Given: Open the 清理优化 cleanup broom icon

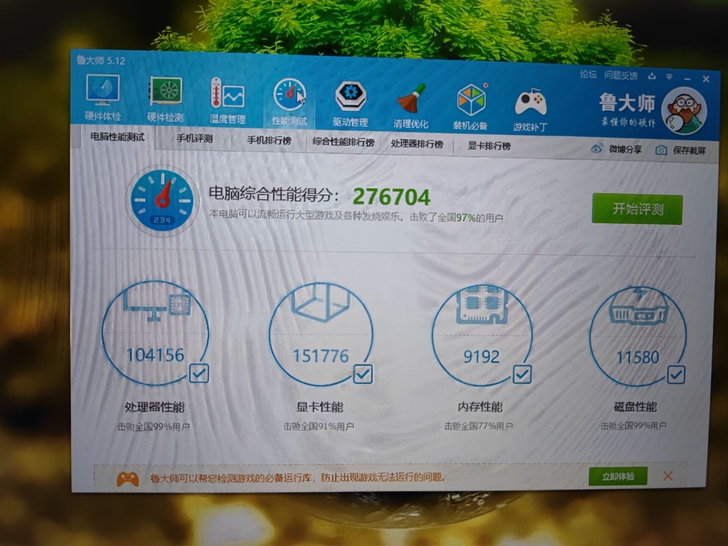Looking at the screenshot, I should tap(411, 98).
